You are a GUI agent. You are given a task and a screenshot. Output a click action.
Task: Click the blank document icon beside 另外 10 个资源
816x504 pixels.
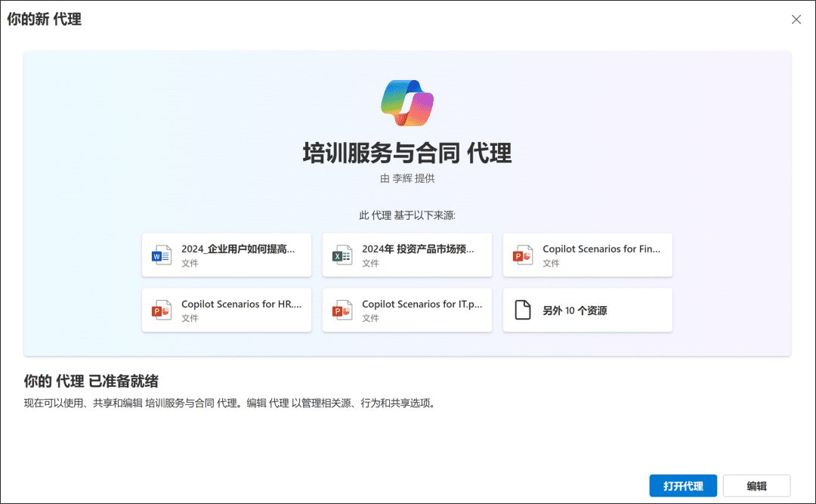523,310
